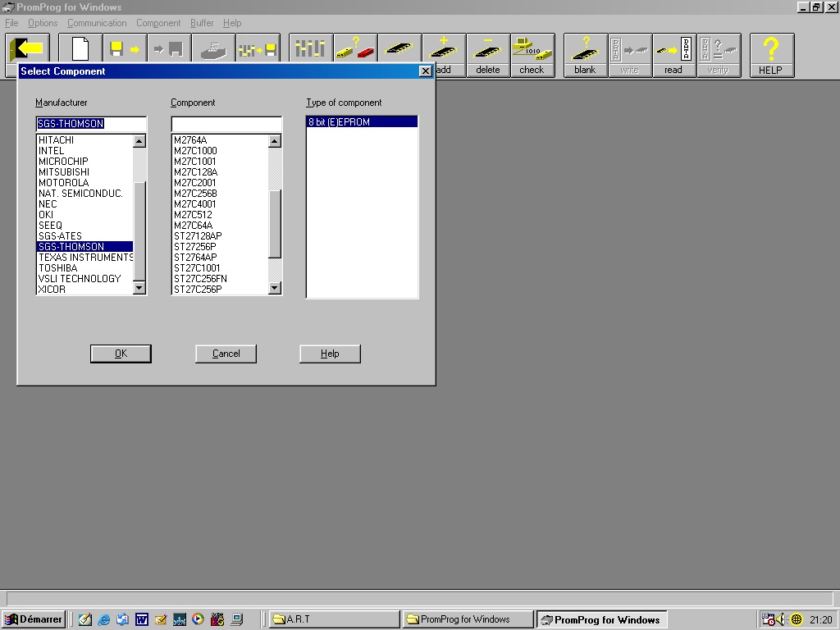Click the greyed arrow-to-floppy toolbar icon
Image resolution: width=840 pixels, height=630 pixels.
click(169, 48)
